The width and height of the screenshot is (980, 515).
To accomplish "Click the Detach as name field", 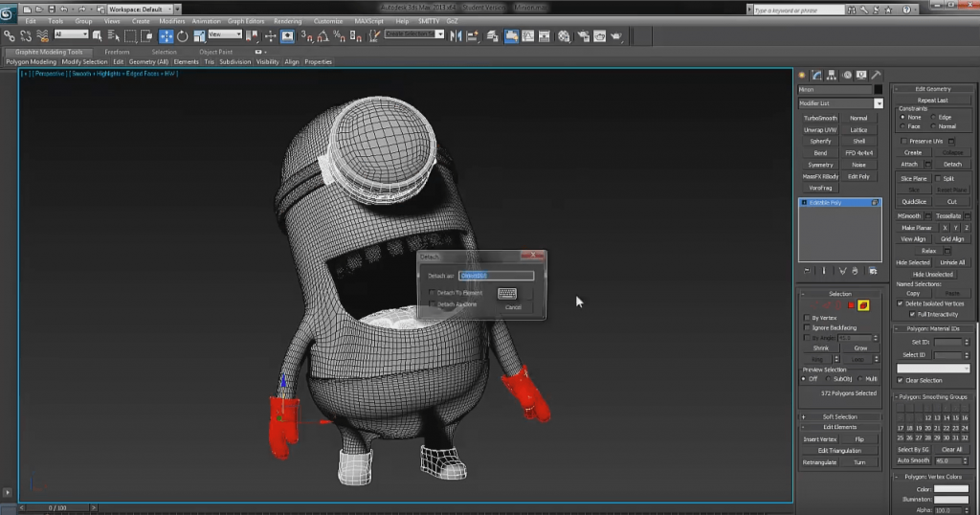I will 496,276.
